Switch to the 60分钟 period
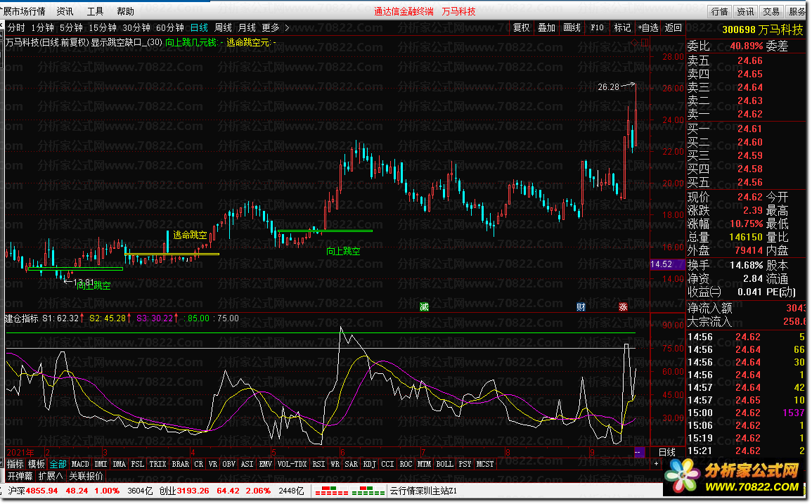This screenshot has width=812, height=504. (x=170, y=28)
